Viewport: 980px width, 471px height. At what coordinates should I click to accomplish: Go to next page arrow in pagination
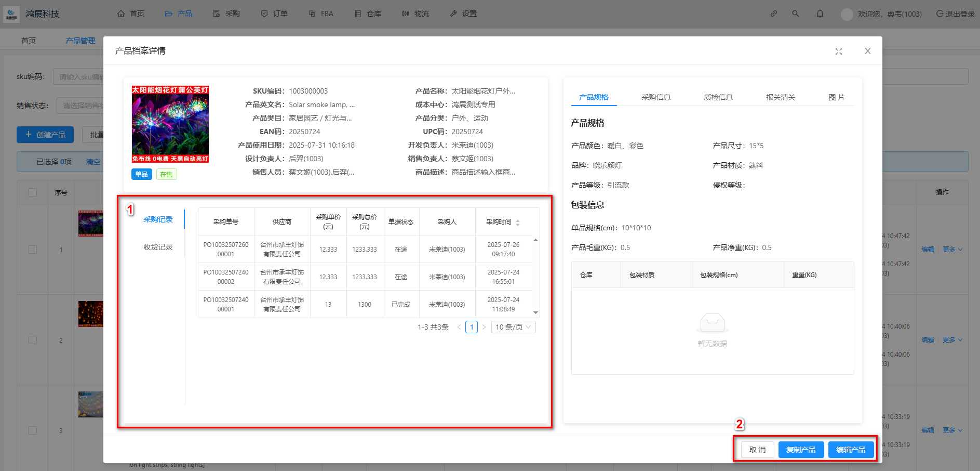(x=484, y=327)
